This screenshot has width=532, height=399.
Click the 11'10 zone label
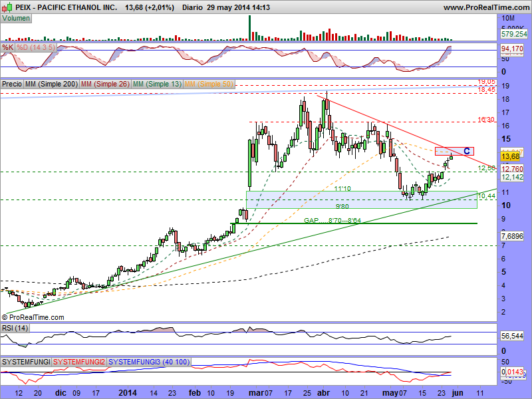tap(342, 189)
